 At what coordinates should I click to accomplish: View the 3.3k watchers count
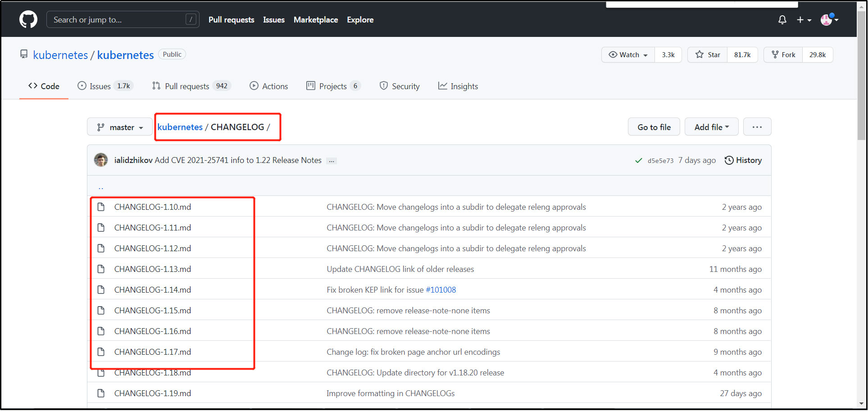[668, 54]
